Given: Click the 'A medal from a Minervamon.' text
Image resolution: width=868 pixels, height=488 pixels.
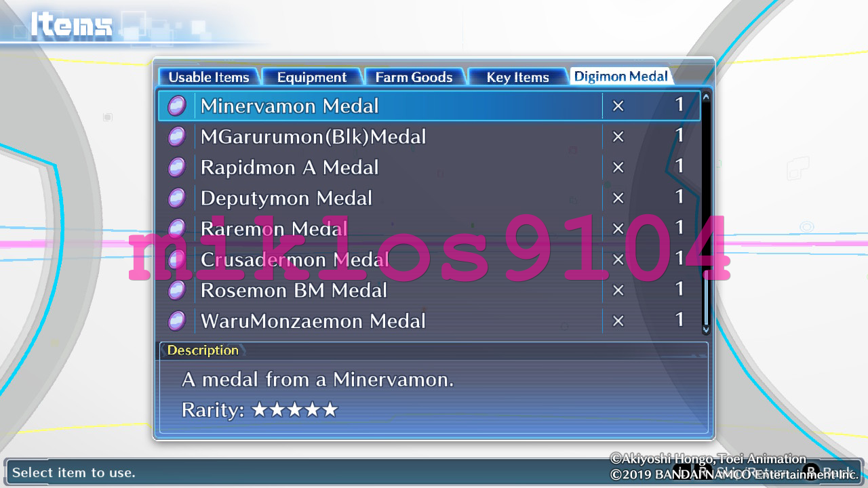Looking at the screenshot, I should pos(318,380).
